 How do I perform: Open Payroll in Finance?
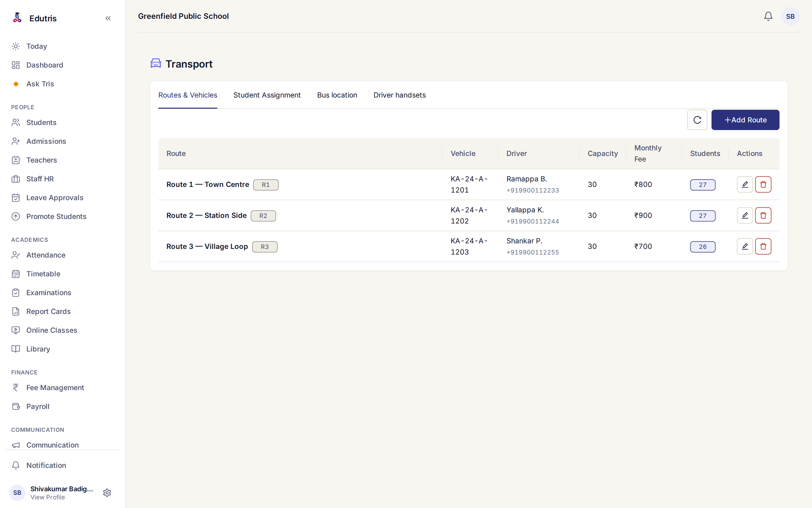click(63, 406)
